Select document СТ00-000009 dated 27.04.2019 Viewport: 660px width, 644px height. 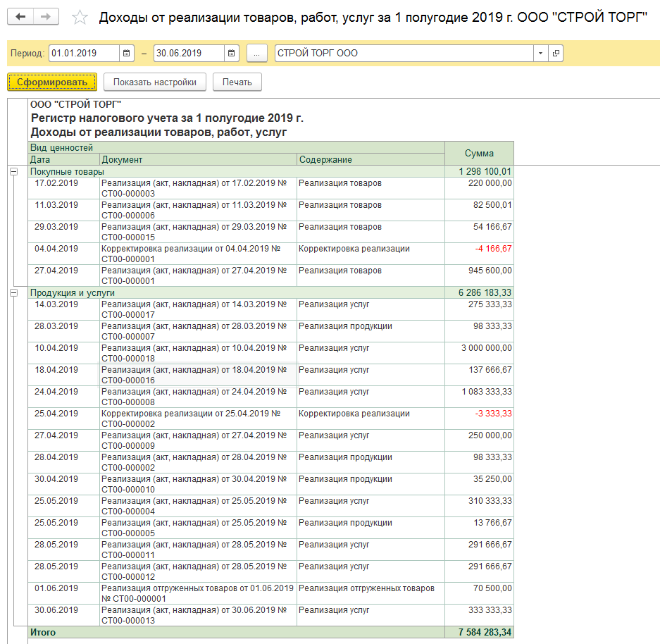198,440
